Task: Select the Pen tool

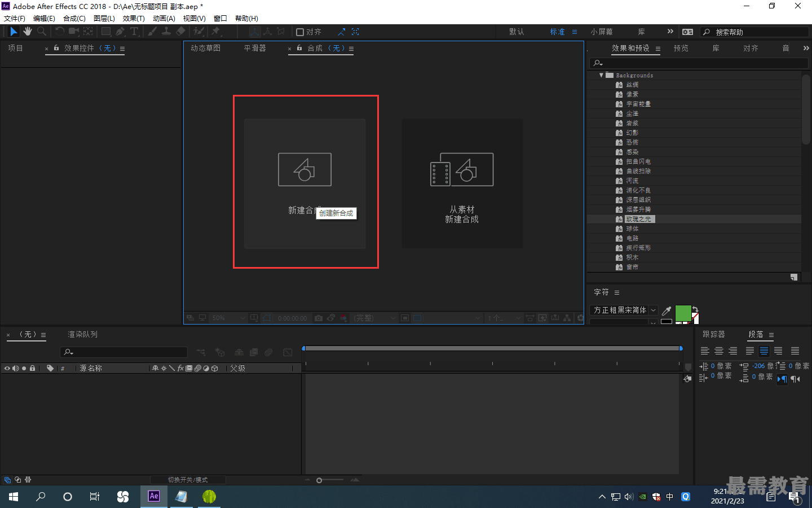Action: [120, 32]
